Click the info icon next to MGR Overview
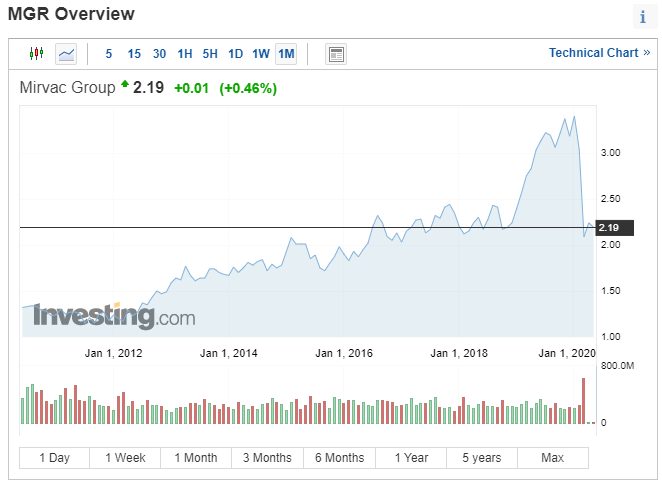Screen dimensions: 662x487 click(643, 17)
